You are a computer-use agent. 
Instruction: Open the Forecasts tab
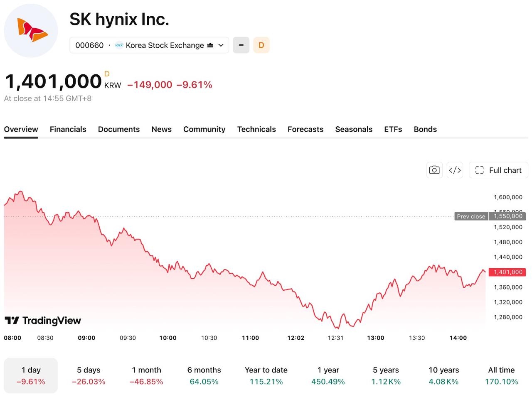(x=305, y=129)
